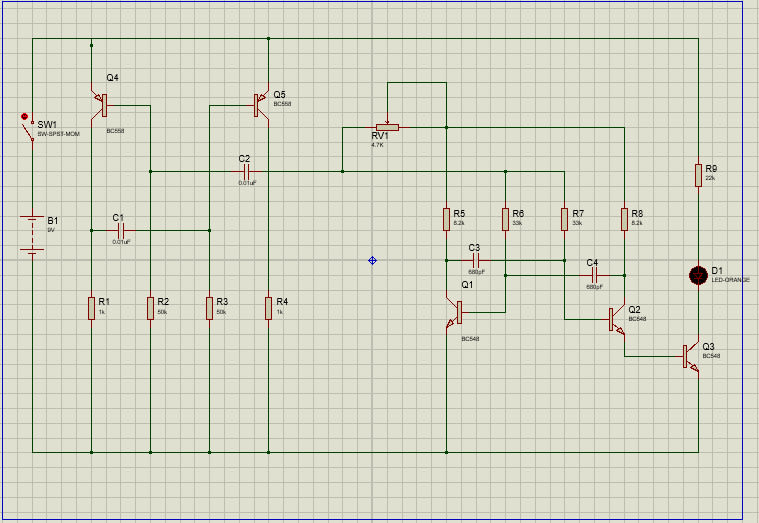Select capacitor C3 680pF
The image size is (759, 523).
pyautogui.click(x=476, y=260)
